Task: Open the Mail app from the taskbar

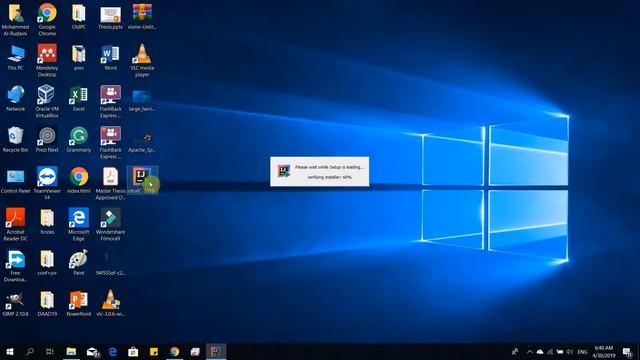Action: (92, 351)
